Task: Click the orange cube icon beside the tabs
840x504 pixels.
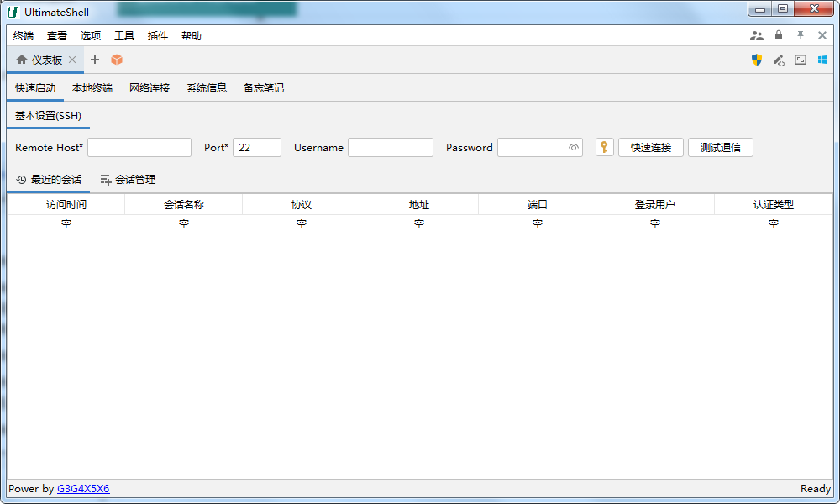Action: (x=117, y=60)
